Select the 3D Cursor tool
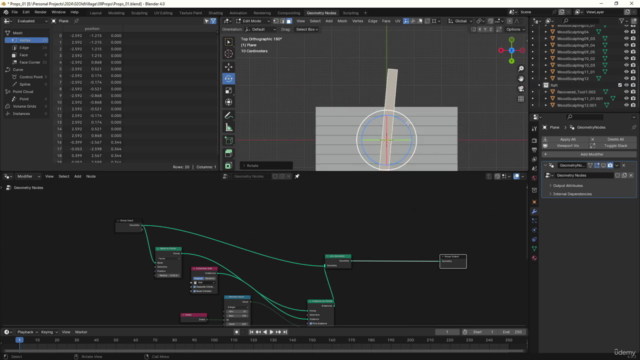 pos(229,53)
